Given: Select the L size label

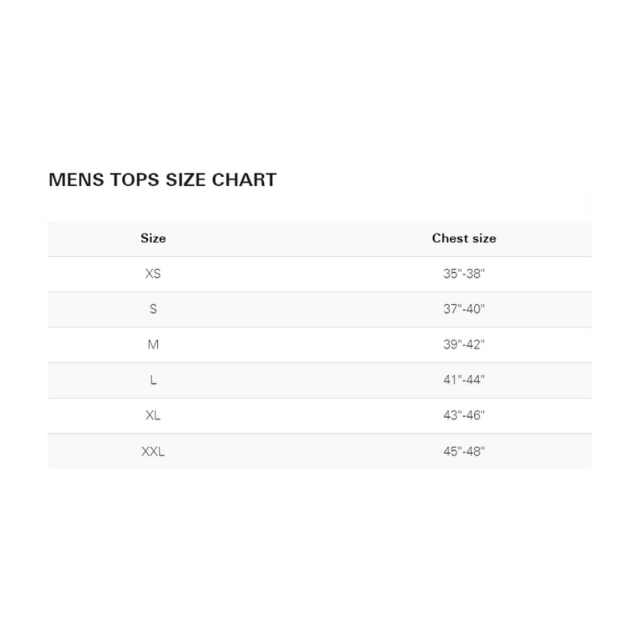Looking at the screenshot, I should point(153,380).
